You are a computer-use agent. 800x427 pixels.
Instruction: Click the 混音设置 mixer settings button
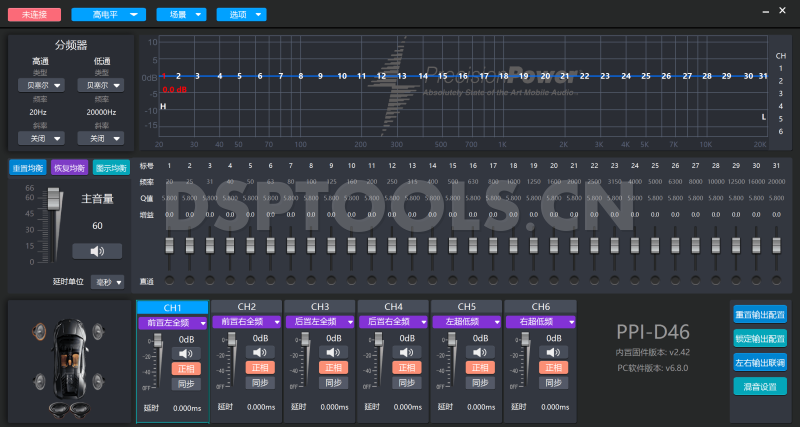pos(759,387)
